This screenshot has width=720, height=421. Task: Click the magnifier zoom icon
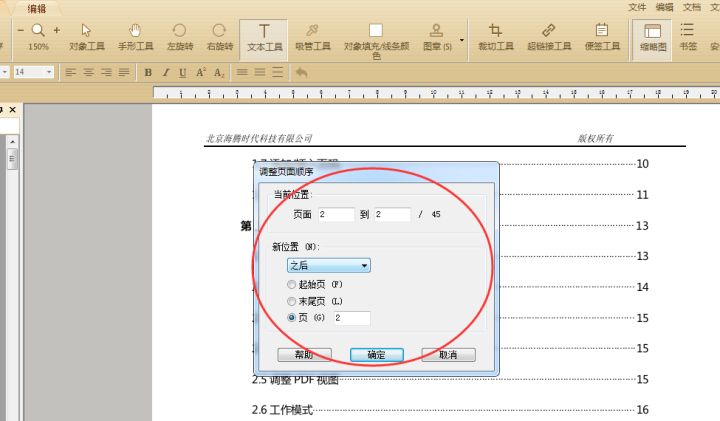tap(38, 30)
